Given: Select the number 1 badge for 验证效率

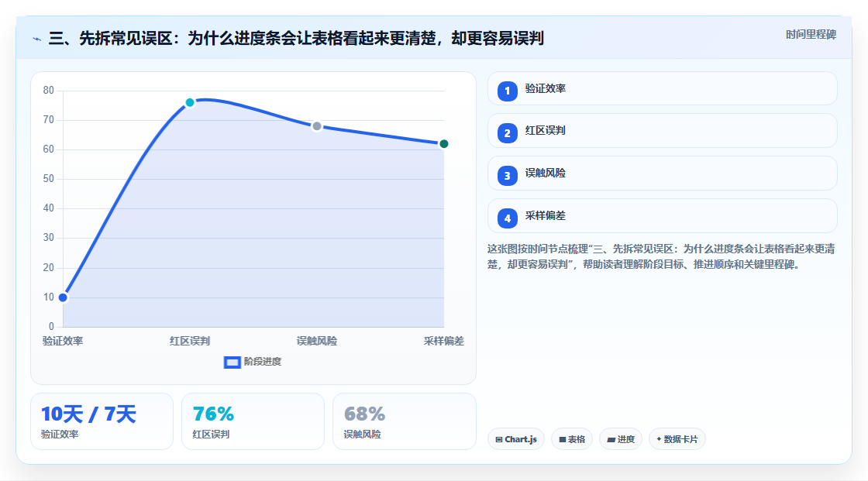Looking at the screenshot, I should 507,91.
